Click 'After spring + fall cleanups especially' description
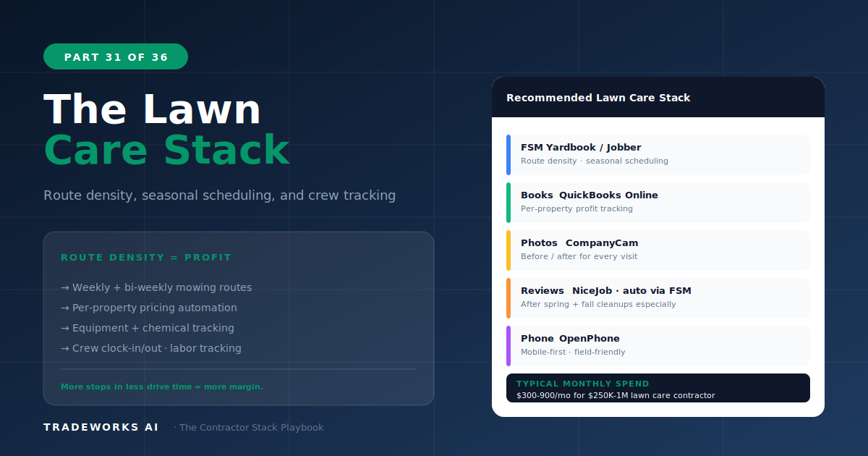868x456 pixels. tap(598, 304)
